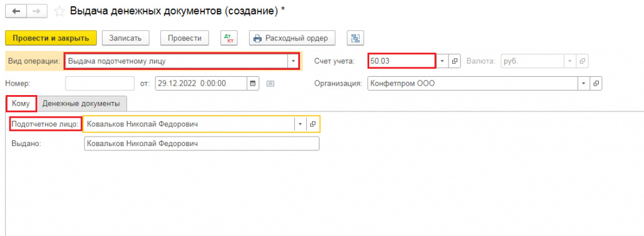
Task: Print the Расходный ордер
Action: tap(292, 38)
